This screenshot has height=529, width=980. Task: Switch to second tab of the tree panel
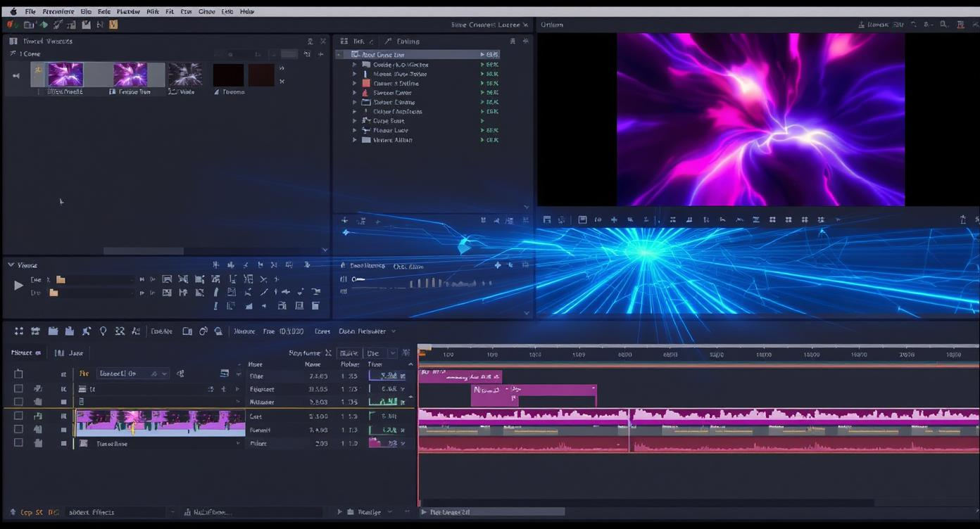tap(403, 42)
